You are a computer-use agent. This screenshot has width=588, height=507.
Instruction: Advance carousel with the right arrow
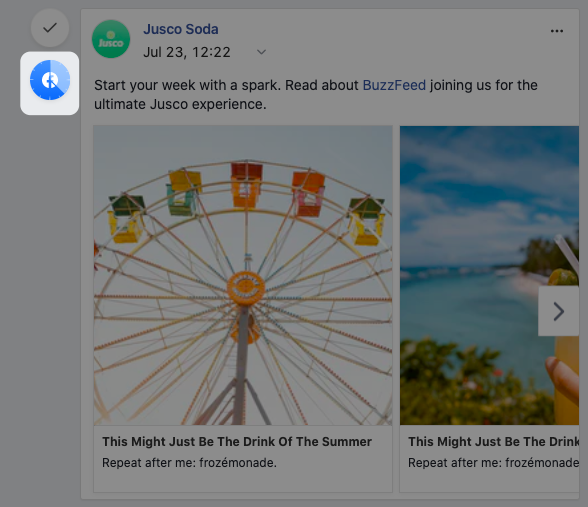tap(558, 311)
